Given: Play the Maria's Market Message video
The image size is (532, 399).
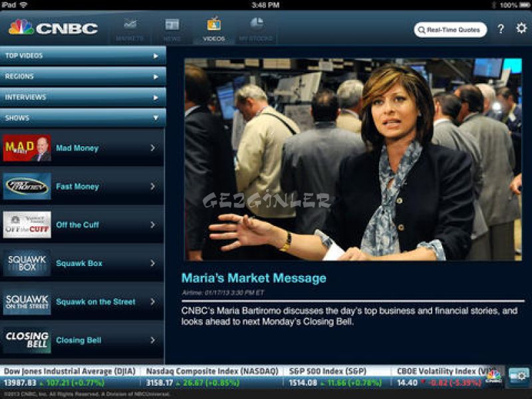Looking at the screenshot, I should tap(353, 160).
